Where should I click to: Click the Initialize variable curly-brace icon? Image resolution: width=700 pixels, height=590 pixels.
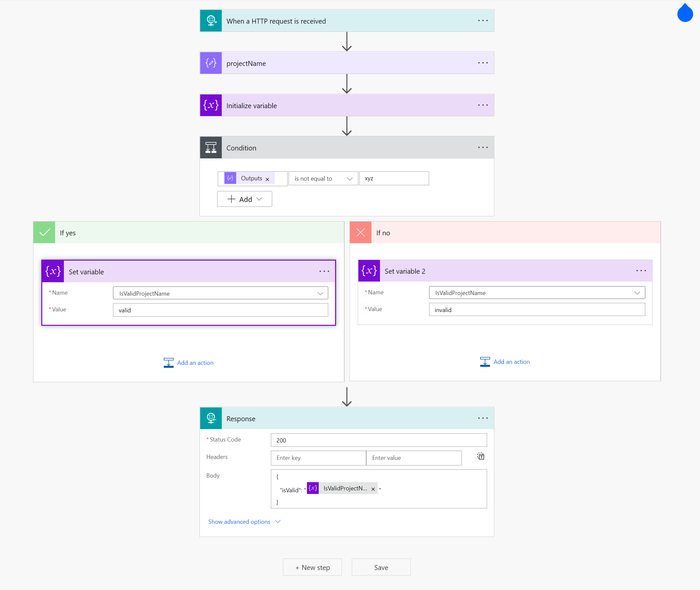[x=211, y=105]
